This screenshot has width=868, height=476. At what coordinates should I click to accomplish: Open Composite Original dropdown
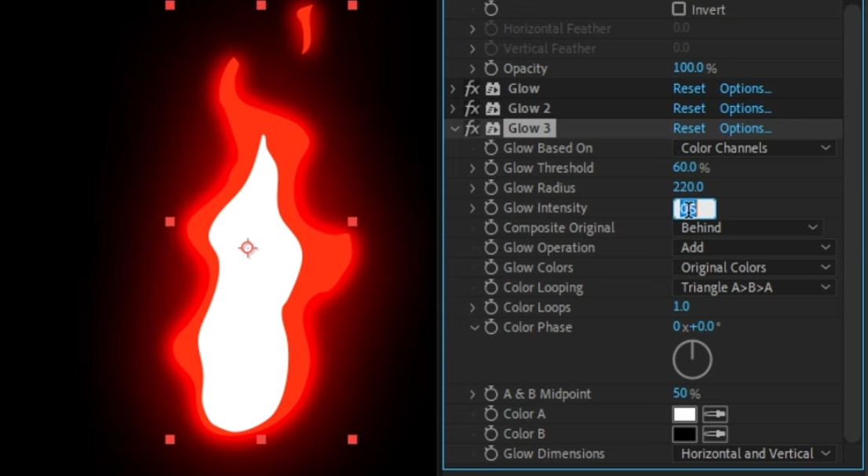[747, 228]
